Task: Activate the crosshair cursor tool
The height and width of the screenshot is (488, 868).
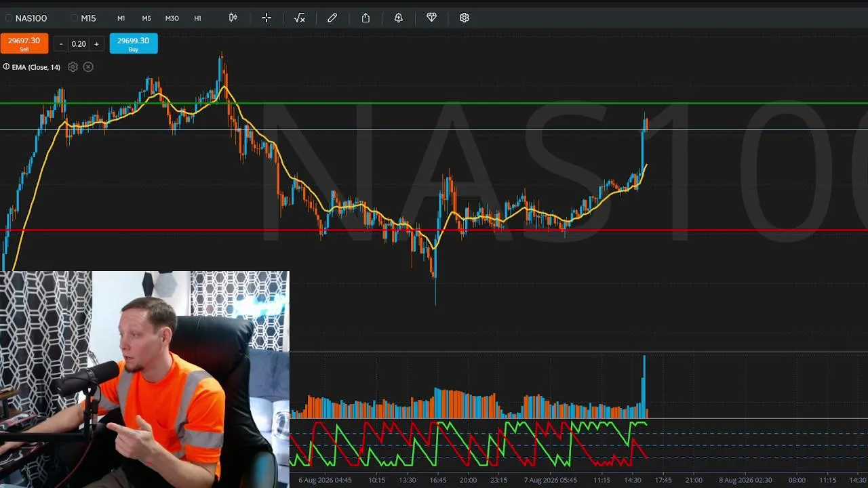Action: point(267,18)
